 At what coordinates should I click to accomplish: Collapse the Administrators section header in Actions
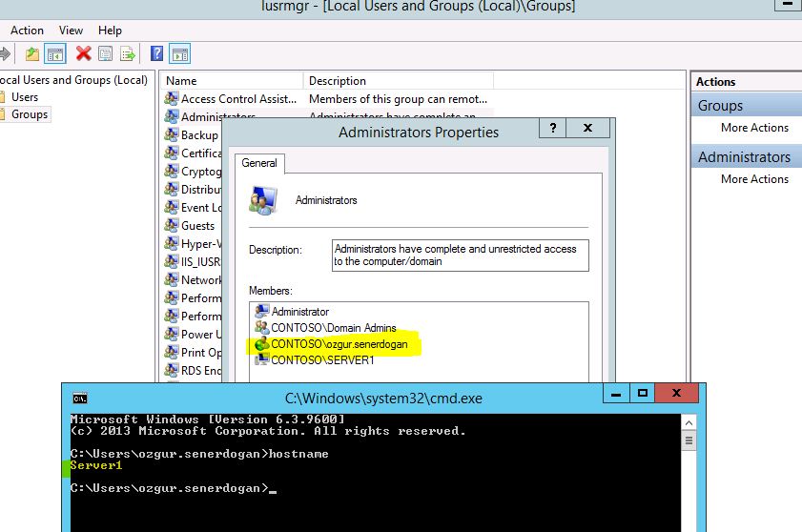[x=747, y=157]
